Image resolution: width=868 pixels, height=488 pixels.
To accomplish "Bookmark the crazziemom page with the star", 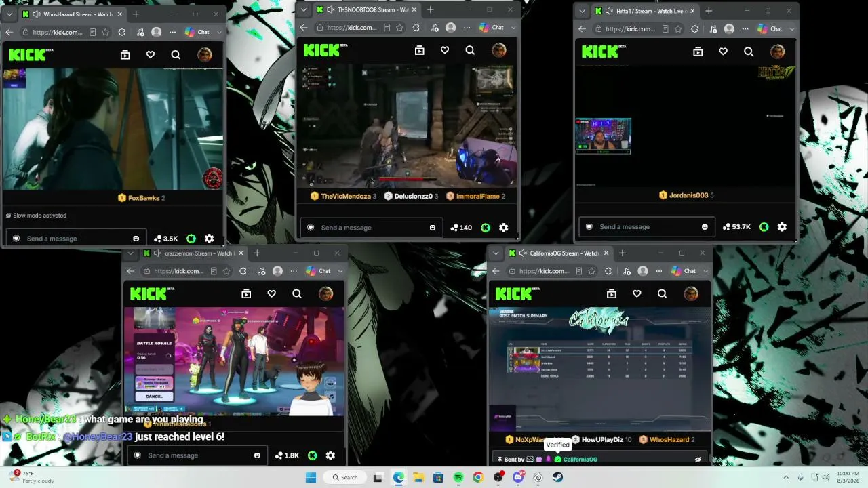I will click(226, 271).
